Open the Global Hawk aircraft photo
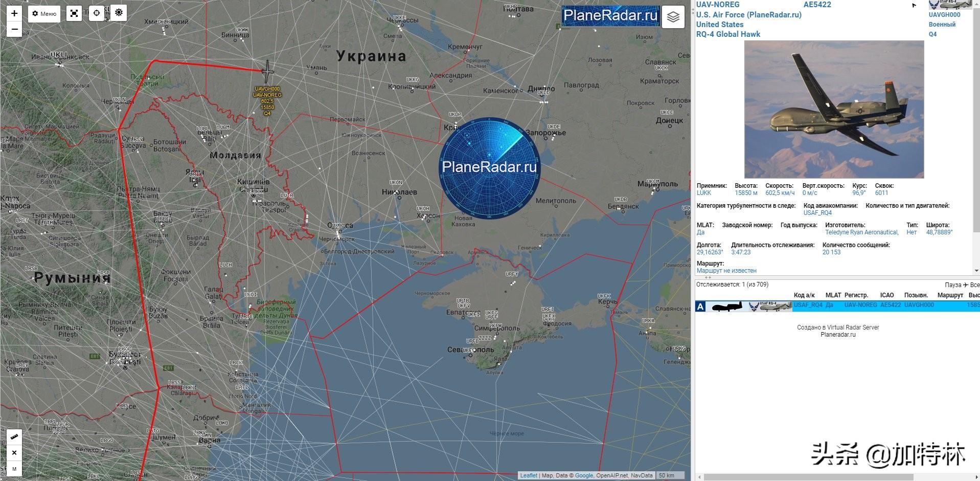 coord(834,110)
